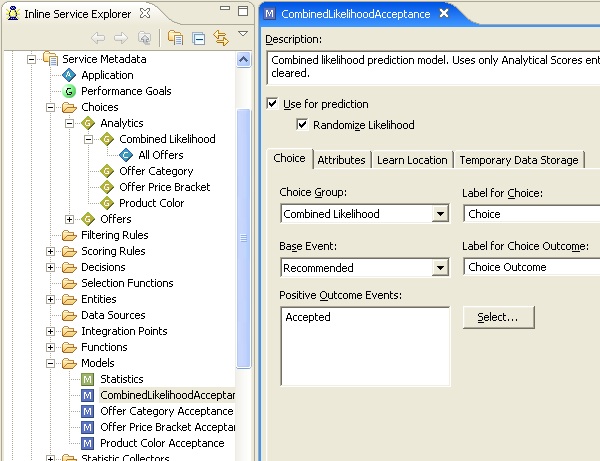Viewport: 600px width, 461px height.
Task: Click the Offers group icon
Action: pos(88,219)
